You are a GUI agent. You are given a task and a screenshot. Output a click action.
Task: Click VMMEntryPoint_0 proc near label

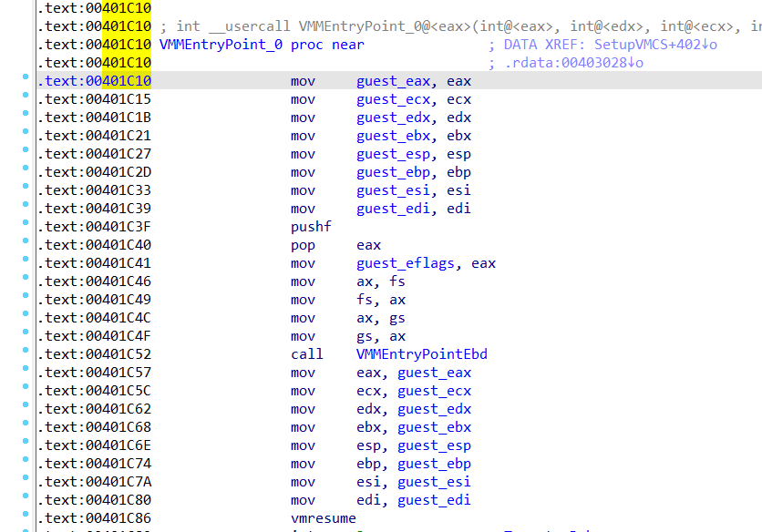(261, 45)
